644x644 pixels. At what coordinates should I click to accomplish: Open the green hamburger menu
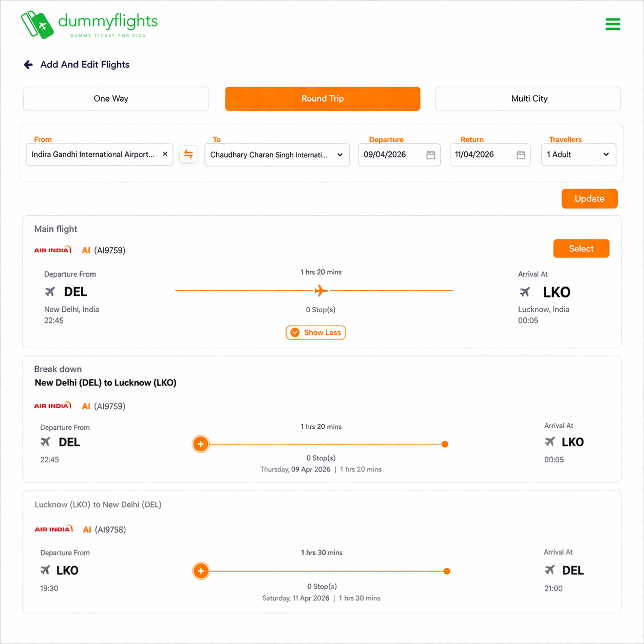pos(613,24)
